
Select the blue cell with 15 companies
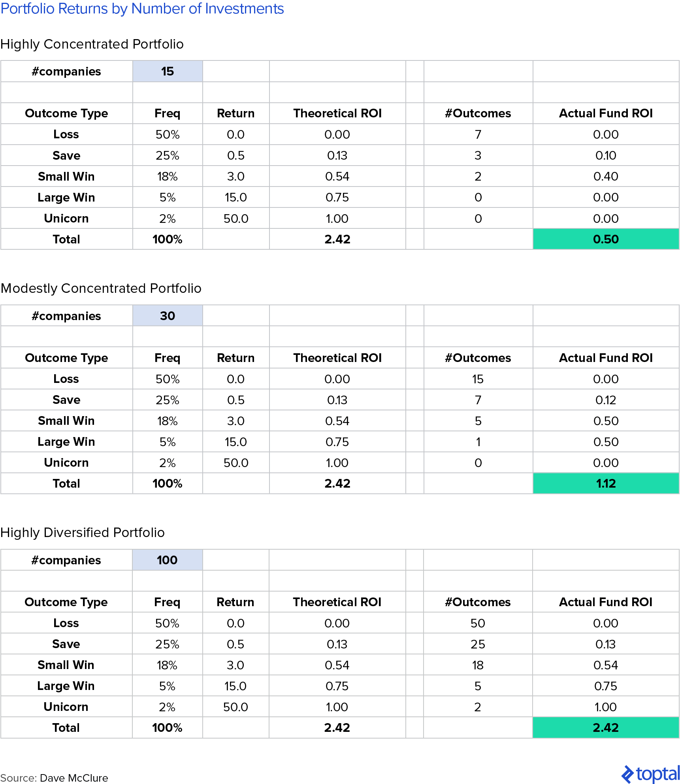(168, 72)
